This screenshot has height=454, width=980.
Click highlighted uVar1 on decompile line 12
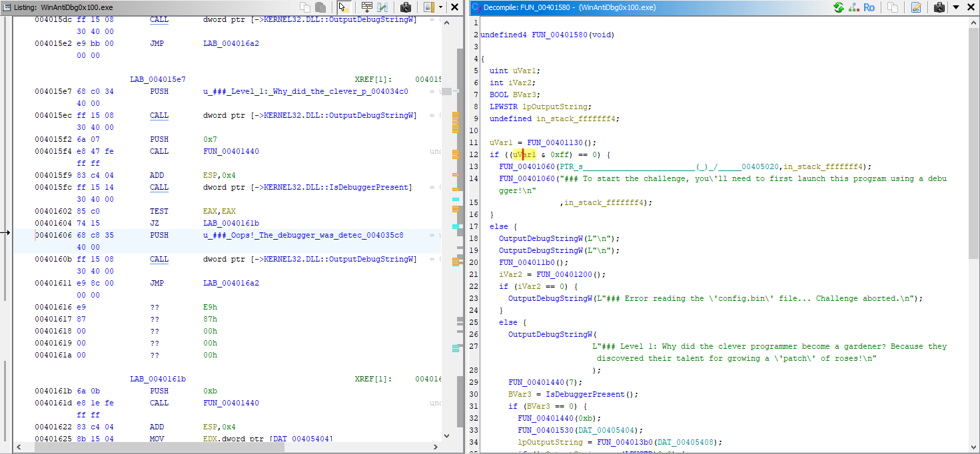coord(524,154)
